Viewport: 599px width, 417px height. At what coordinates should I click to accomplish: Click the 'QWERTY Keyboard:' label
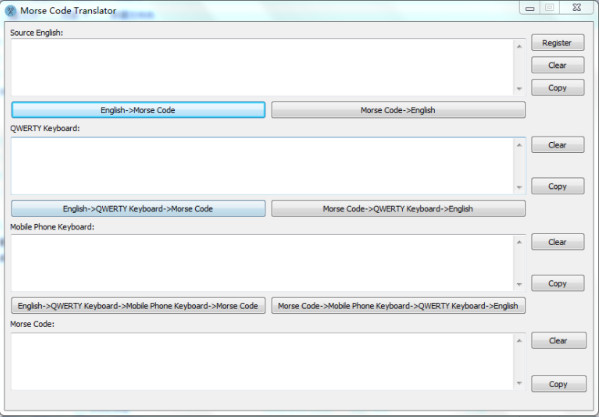click(45, 128)
